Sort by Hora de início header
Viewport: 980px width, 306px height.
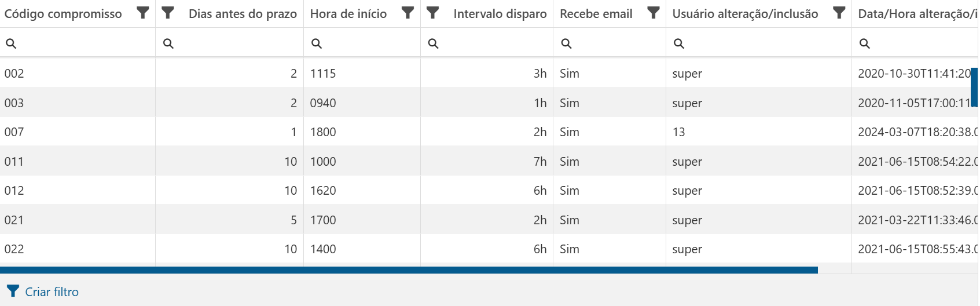pos(348,14)
